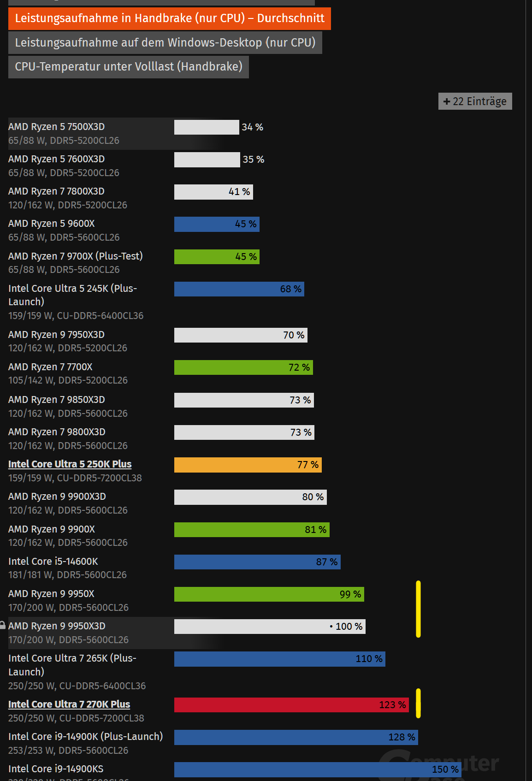Select the AMD Ryzen 5 9600X row label

52,224
